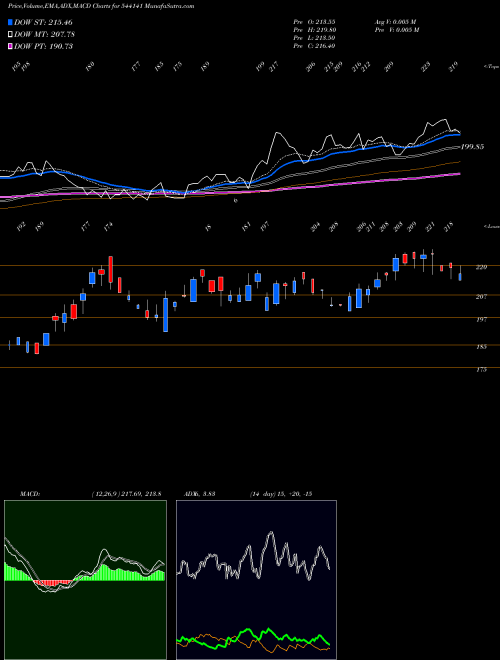Click the 'MACD:' panel heading
The width and height of the screenshot is (500, 660).
click(x=29, y=494)
